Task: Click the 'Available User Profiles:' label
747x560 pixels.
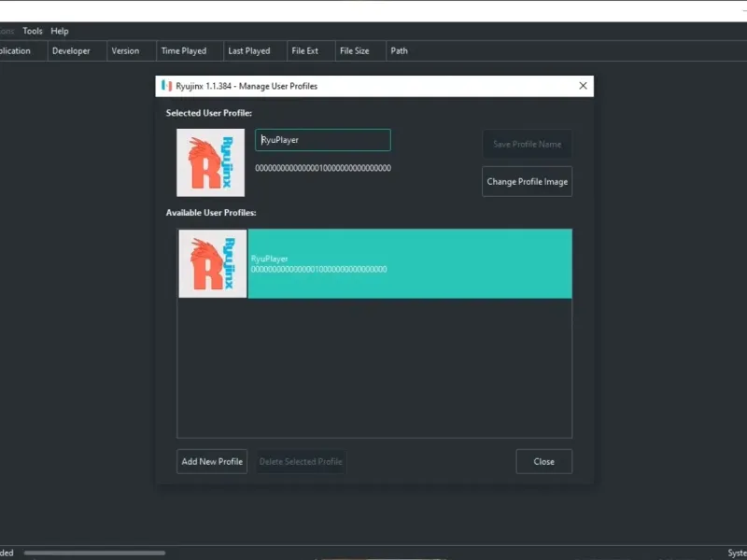Action: (211, 213)
